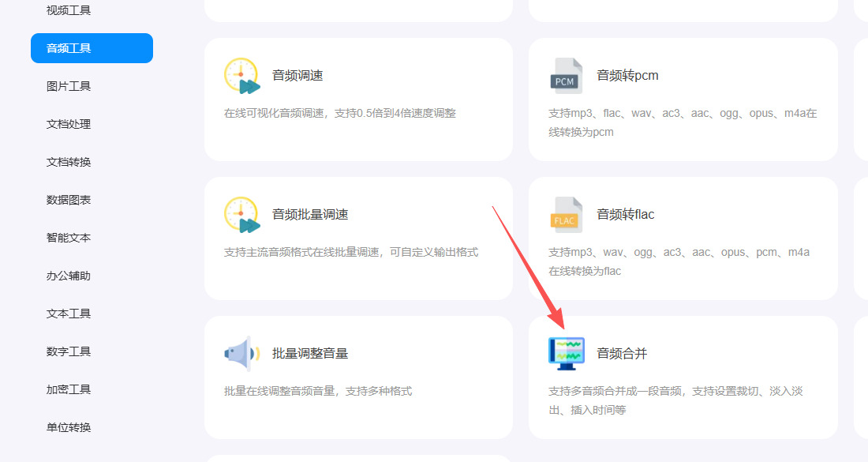Go to 加密工具 category

[69, 389]
